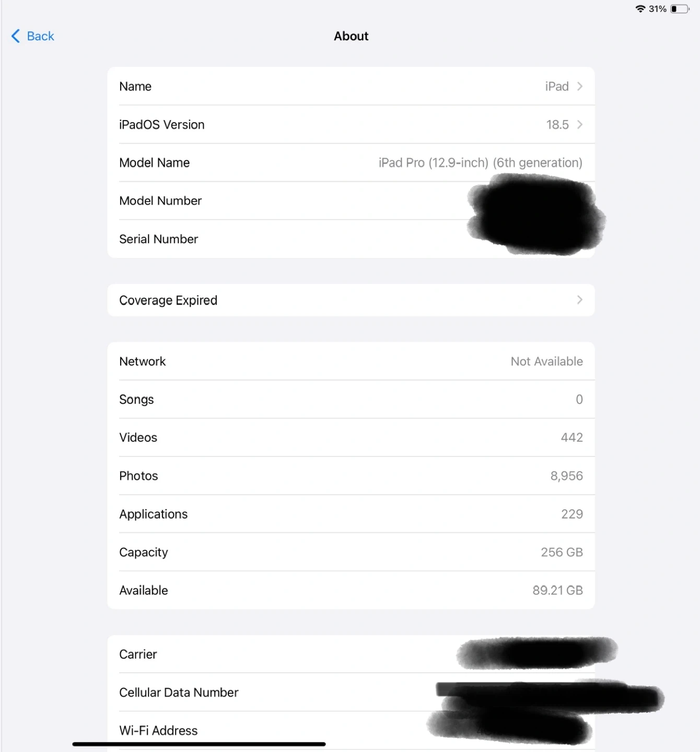Viewport: 700px width, 752px height.
Task: Tap the 31% battery percentage text
Action: click(x=658, y=9)
